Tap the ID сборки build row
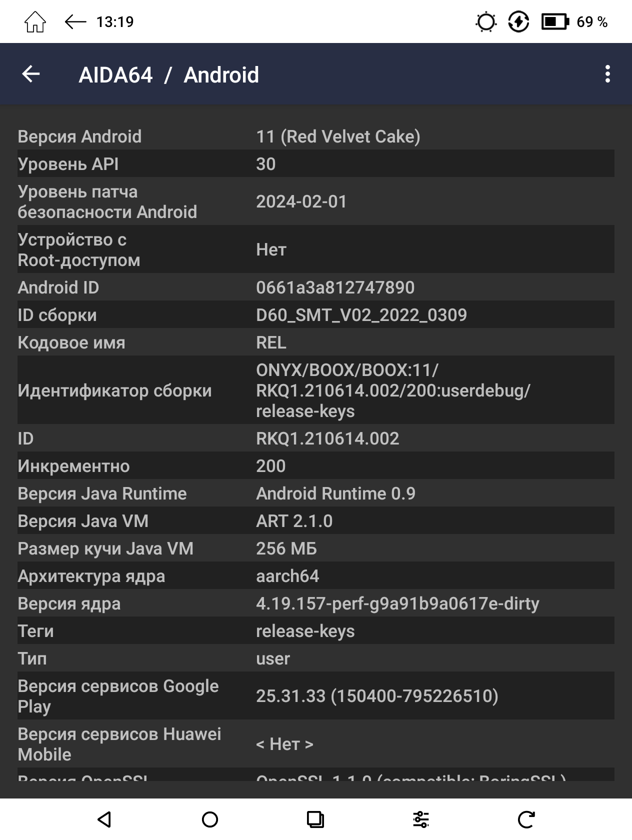This screenshot has width=632, height=840. (x=315, y=315)
